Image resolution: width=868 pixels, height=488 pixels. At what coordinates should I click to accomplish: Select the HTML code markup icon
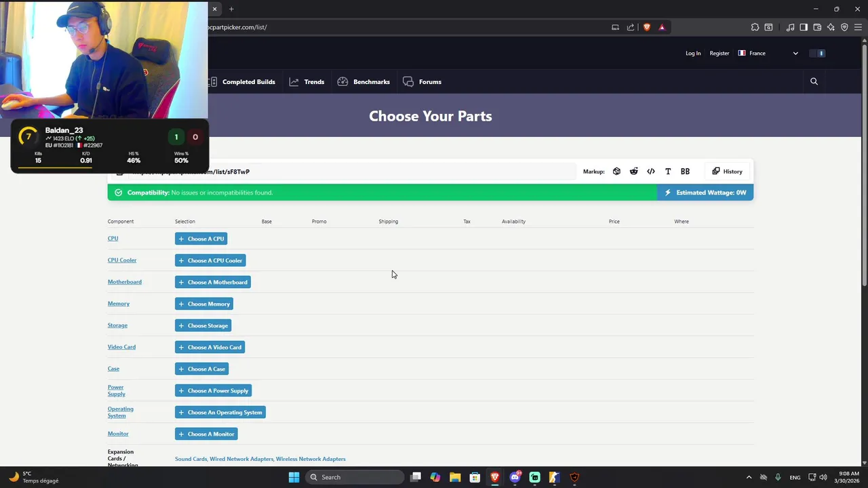(651, 171)
